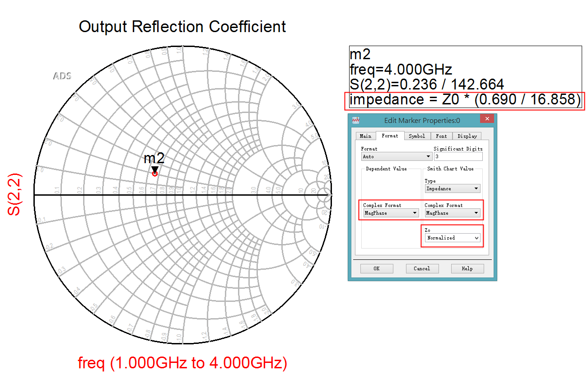Expand the Format dropdown set to Auto

coord(397,156)
